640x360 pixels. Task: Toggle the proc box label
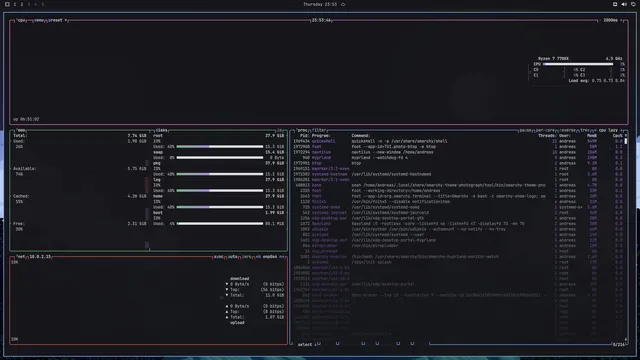pos(302,130)
